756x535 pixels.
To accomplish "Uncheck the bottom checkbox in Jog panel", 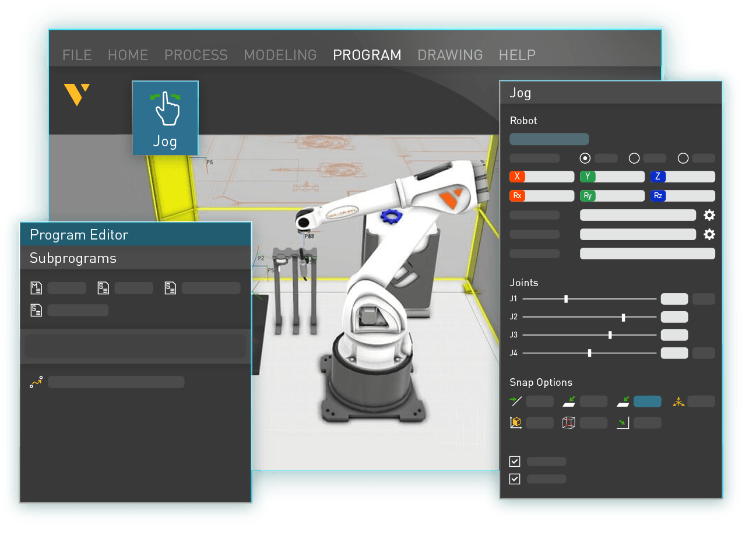I will click(x=515, y=479).
